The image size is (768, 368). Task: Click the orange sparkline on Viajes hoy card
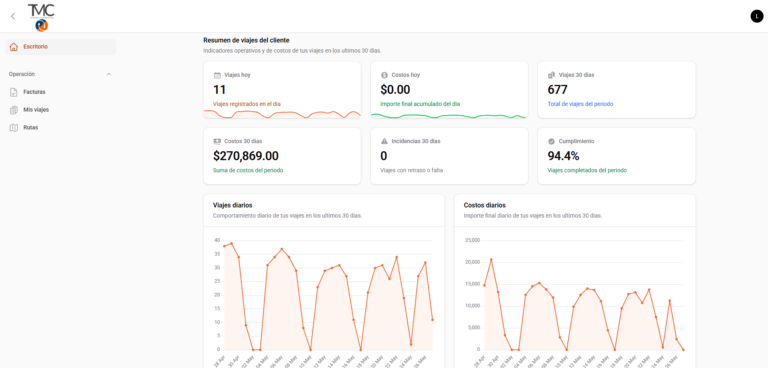point(282,114)
